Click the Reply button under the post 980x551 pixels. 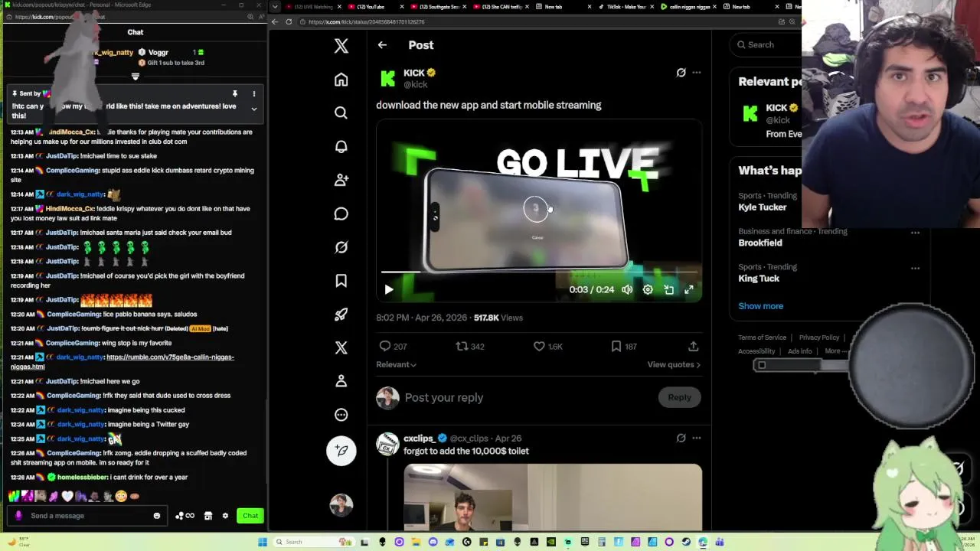tap(679, 397)
